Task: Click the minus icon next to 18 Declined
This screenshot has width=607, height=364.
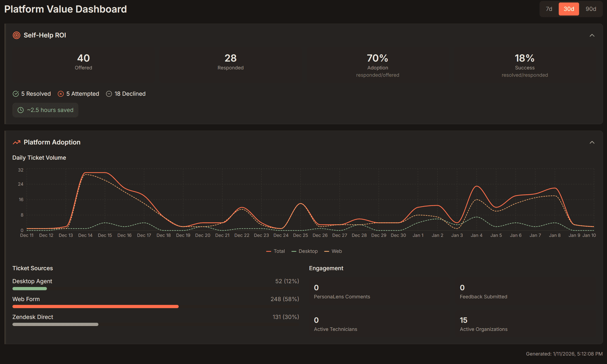Action: [x=109, y=94]
